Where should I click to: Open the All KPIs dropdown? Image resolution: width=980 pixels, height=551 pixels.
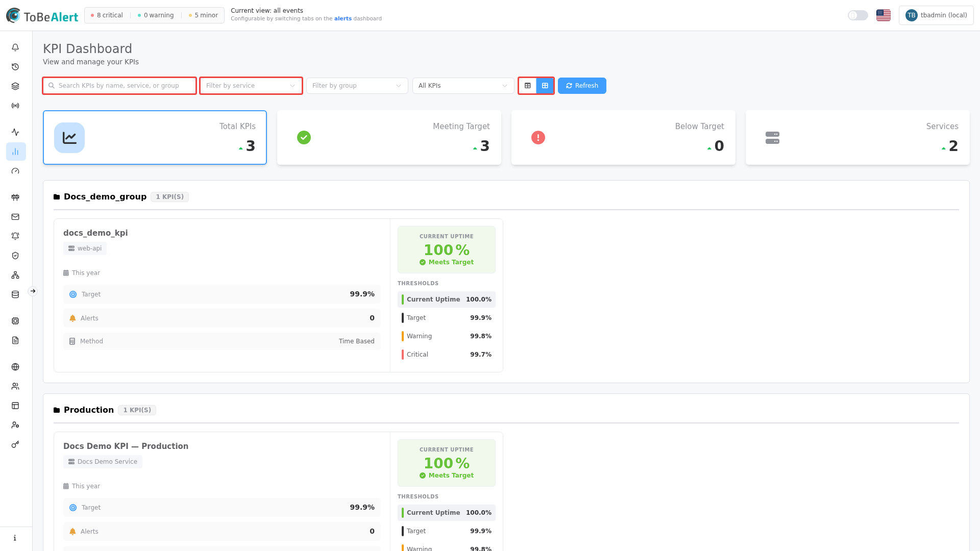coord(463,86)
